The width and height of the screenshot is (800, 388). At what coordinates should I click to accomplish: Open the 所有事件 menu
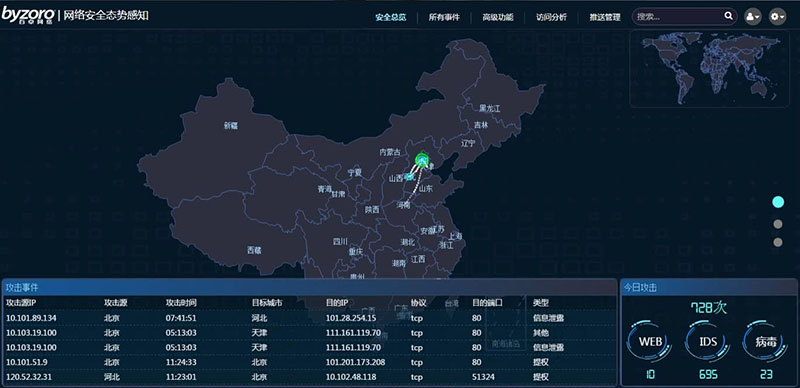click(444, 17)
